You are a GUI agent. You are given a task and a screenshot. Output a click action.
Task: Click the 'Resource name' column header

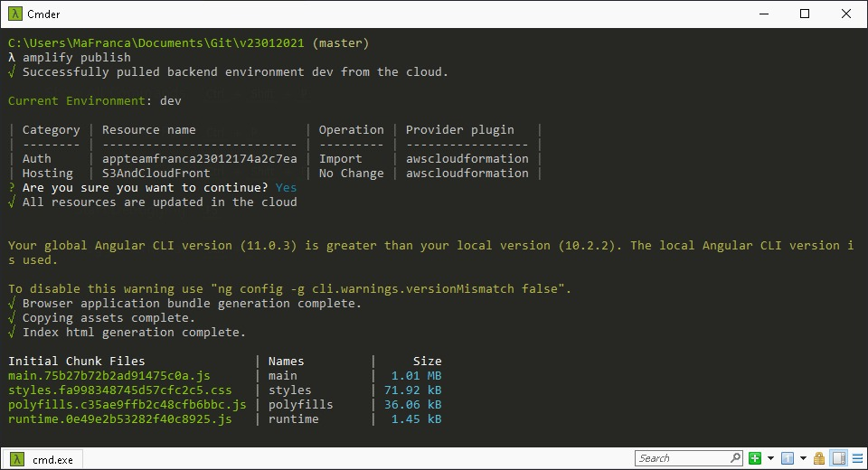point(148,130)
